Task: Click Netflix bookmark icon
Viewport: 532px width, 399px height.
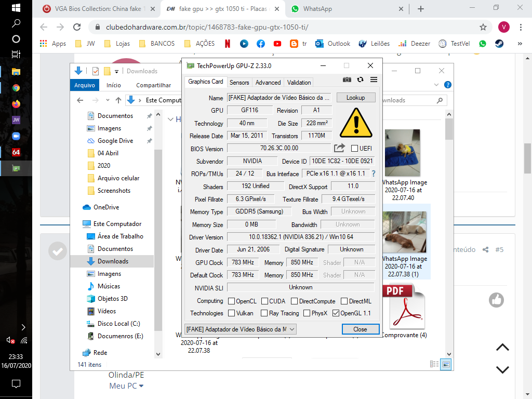Action: pyautogui.click(x=228, y=44)
